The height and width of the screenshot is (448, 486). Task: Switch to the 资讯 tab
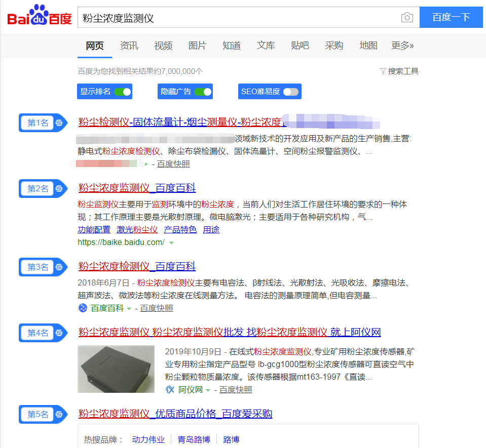129,46
